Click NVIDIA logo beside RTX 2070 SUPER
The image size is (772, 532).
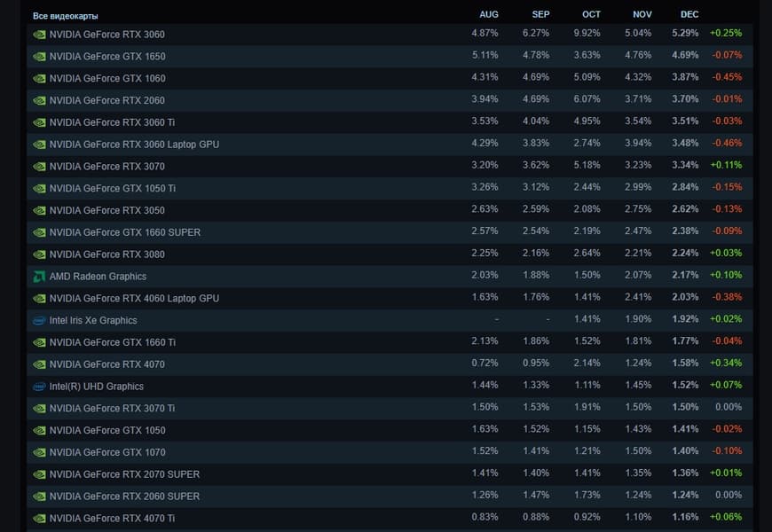click(x=39, y=474)
